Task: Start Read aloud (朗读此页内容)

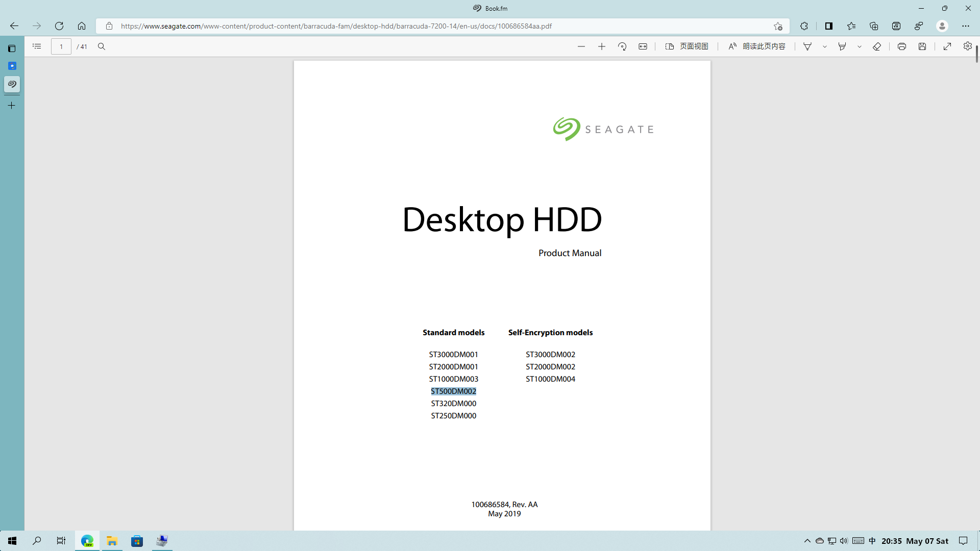Action: tap(757, 46)
